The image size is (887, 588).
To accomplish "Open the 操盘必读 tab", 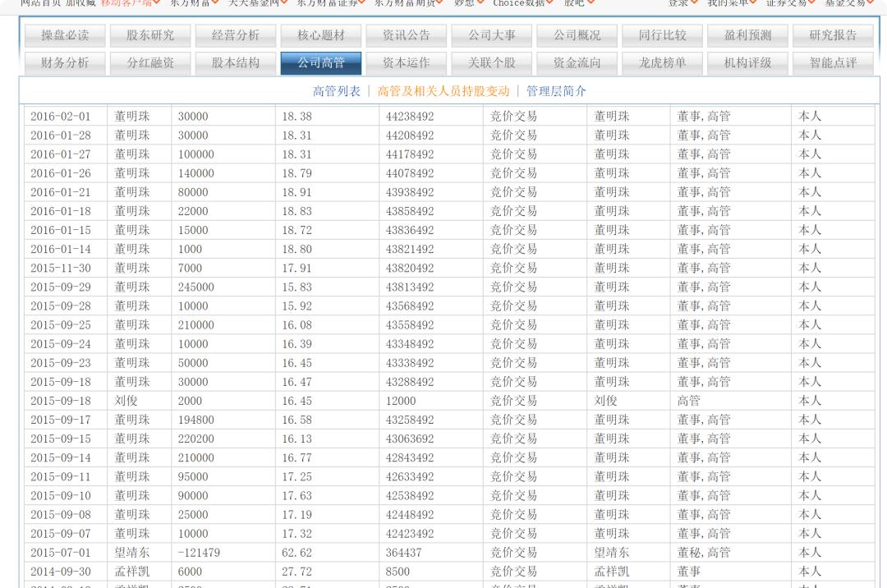I will point(65,35).
